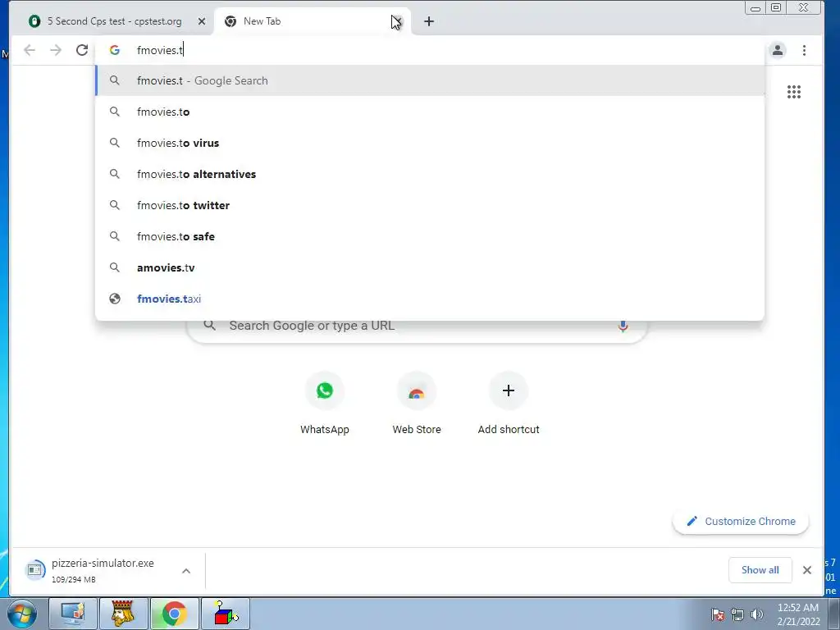
Task: Click Show all downloads button
Action: (x=760, y=570)
